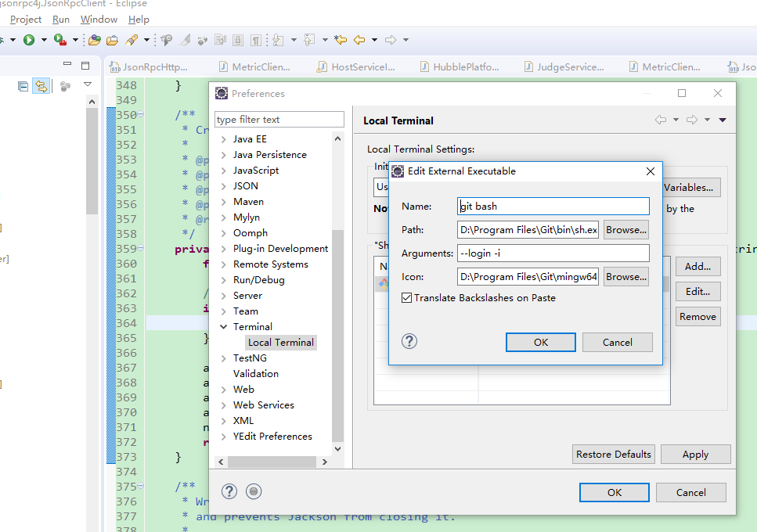The width and height of the screenshot is (757, 532).
Task: Click the oomph record icon in Preferences footer
Action: pos(253,491)
